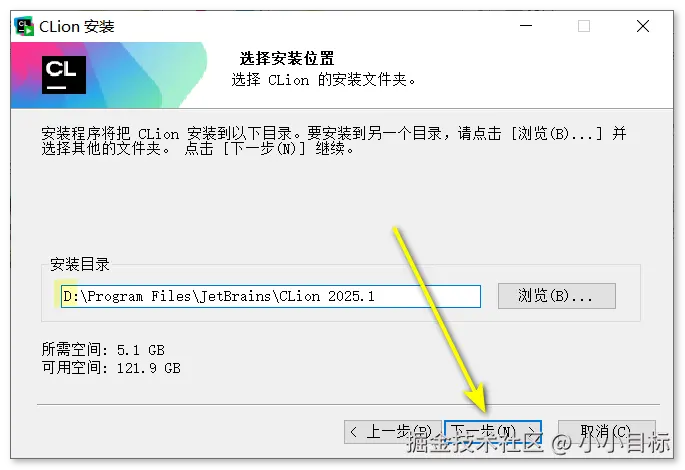Image resolution: width=685 pixels, height=470 pixels.
Task: Go back using the 上一步(P) button
Action: tap(392, 432)
